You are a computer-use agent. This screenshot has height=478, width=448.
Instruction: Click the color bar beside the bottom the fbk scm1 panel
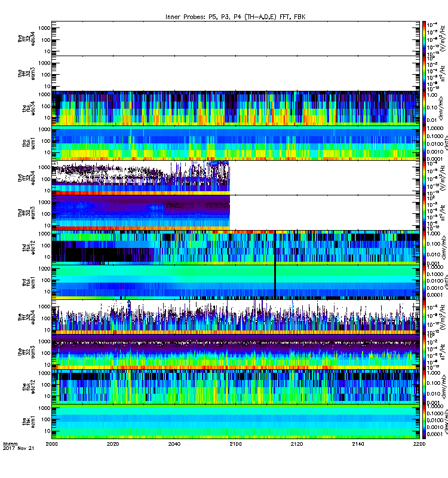point(424,422)
